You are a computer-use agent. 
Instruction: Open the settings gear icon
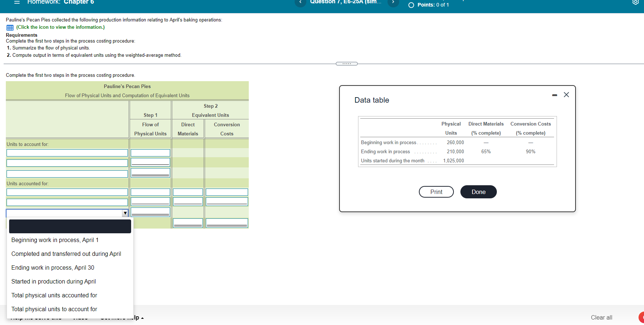(x=636, y=2)
